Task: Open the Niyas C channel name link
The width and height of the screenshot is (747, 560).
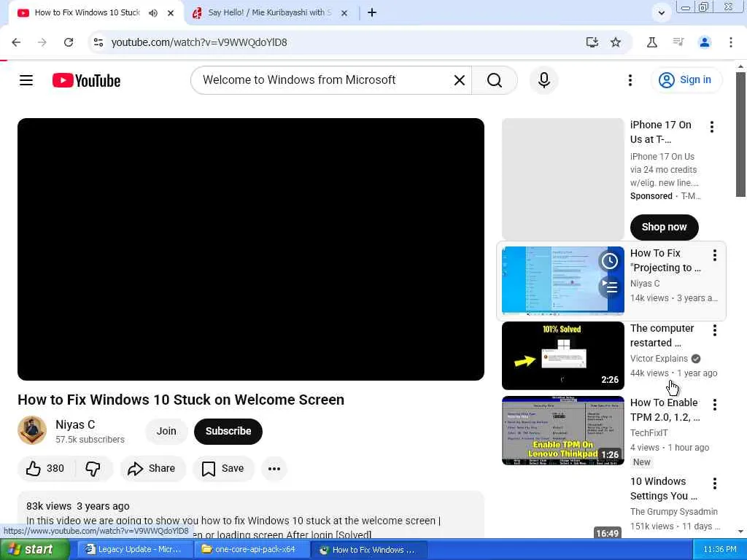Action: pyautogui.click(x=75, y=425)
